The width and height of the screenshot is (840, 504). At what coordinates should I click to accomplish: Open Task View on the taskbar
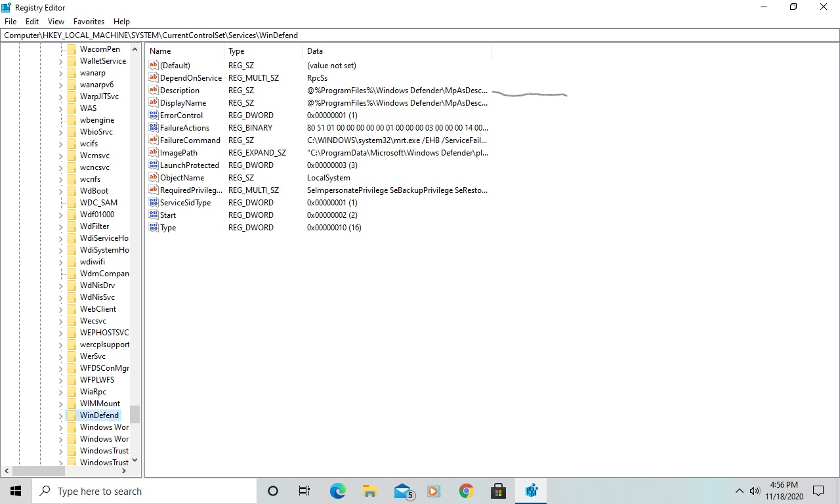click(x=304, y=491)
